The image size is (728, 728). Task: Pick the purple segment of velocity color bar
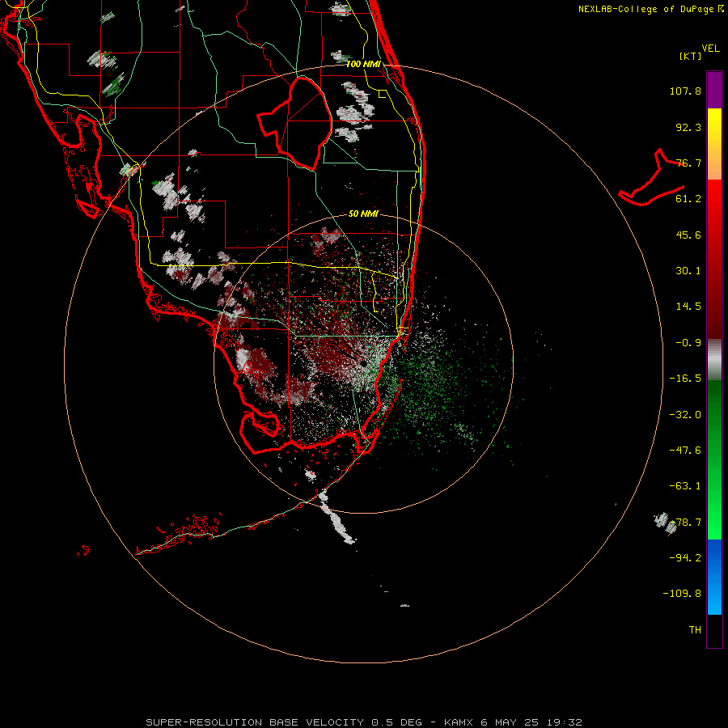714,90
